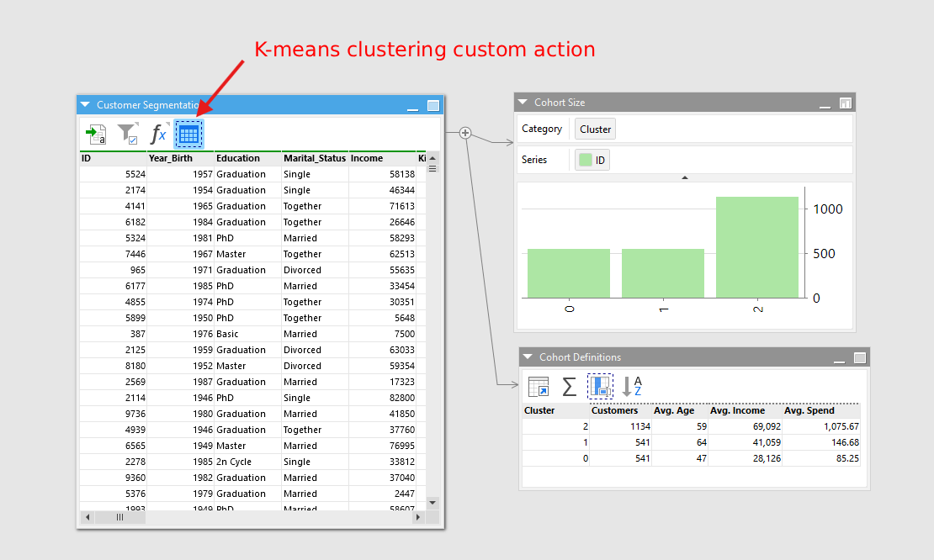Collapse chart settings with small up arrow
This screenshot has height=560, width=934.
(684, 177)
